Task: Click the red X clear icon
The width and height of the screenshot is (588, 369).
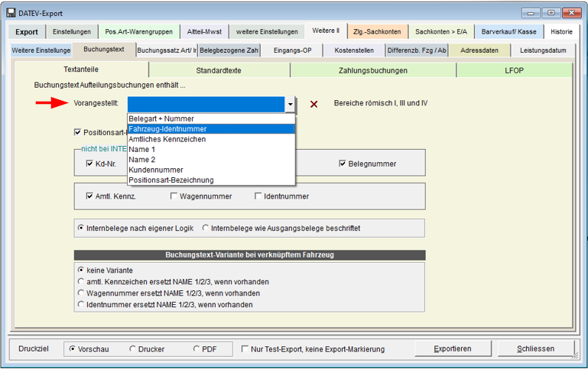Action: point(313,104)
